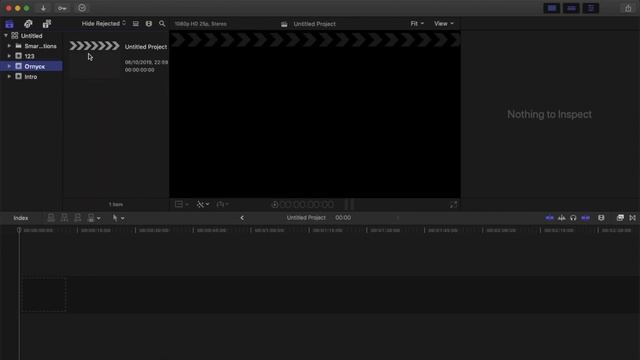Show the Transitions browser icon

click(632, 218)
